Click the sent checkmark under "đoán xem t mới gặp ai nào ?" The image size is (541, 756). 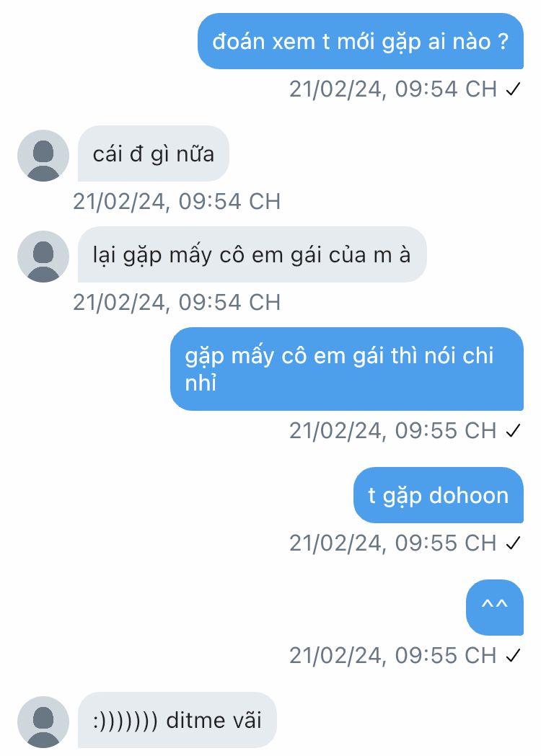pyautogui.click(x=514, y=89)
